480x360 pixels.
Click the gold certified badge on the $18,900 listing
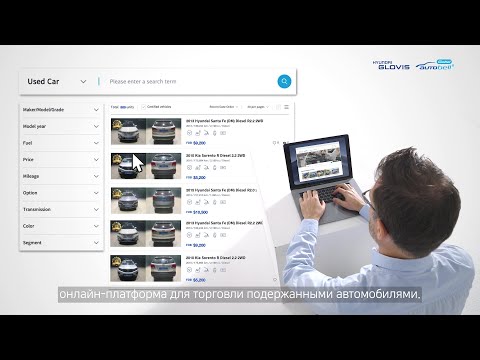(116, 193)
